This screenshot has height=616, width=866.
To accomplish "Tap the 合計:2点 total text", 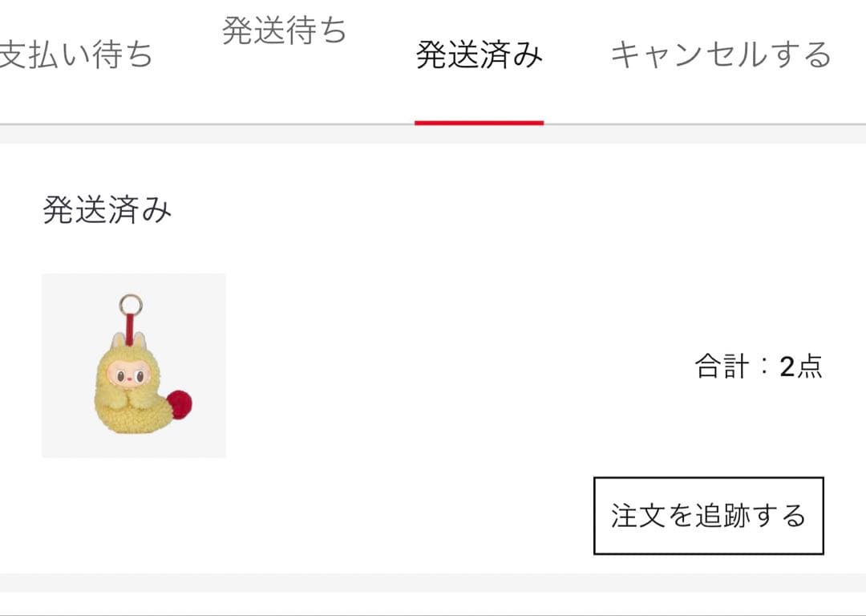I will coord(759,367).
